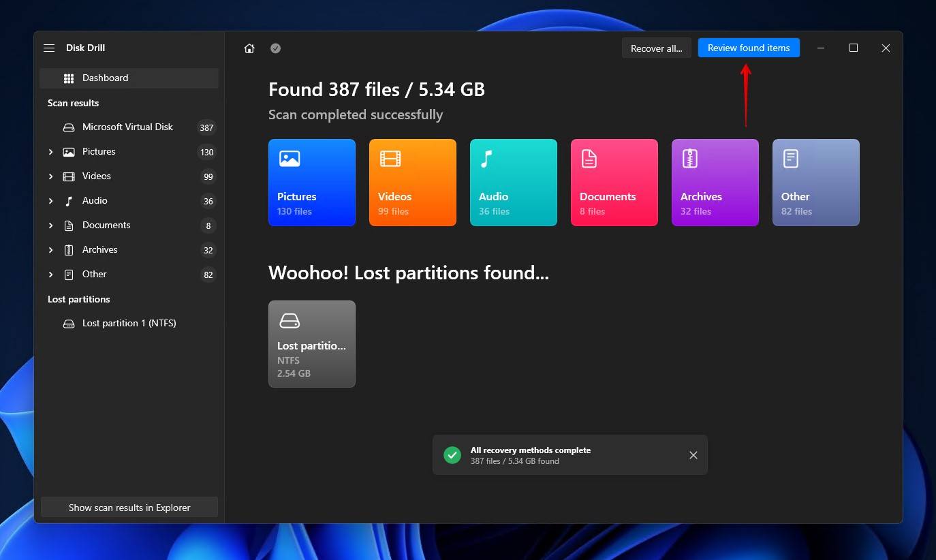The width and height of the screenshot is (936, 560).
Task: Click the 130 Pictures count badge
Action: pyautogui.click(x=206, y=153)
